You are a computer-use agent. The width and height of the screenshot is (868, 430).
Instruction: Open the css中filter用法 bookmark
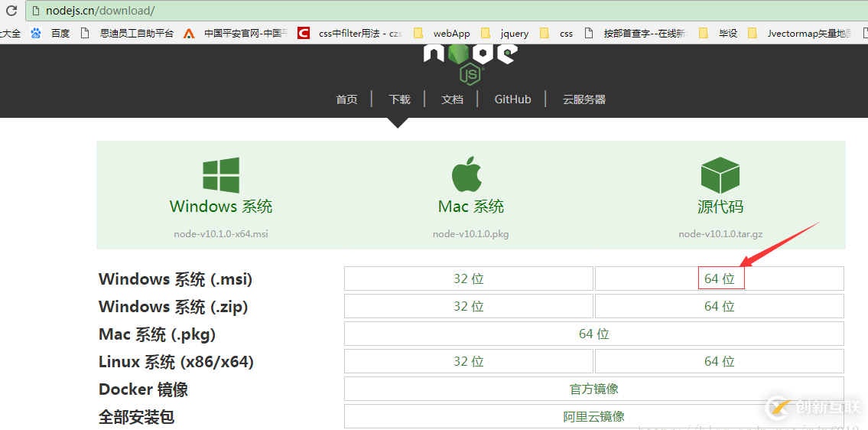click(x=349, y=33)
